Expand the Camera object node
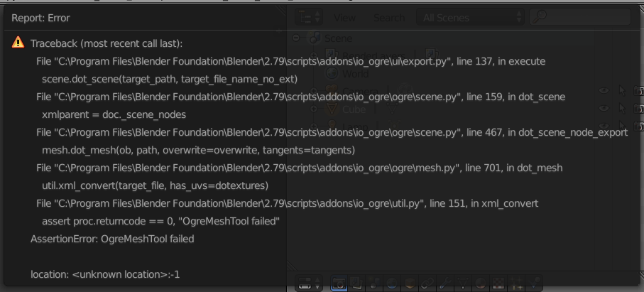 [313, 91]
